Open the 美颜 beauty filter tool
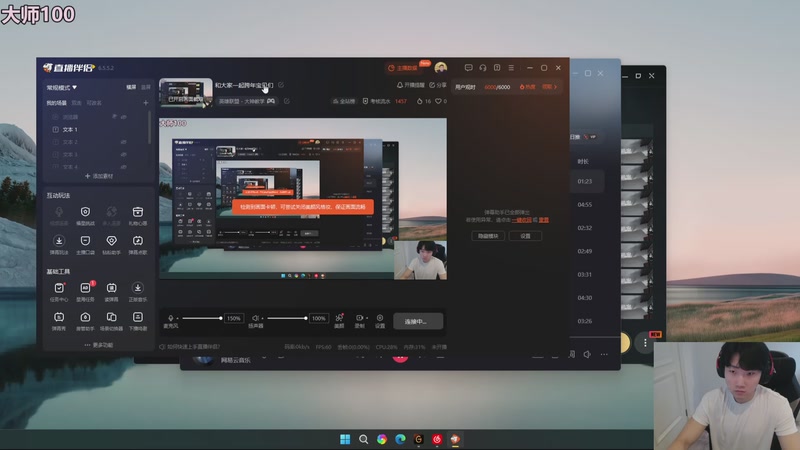This screenshot has height=450, width=800. pos(339,321)
